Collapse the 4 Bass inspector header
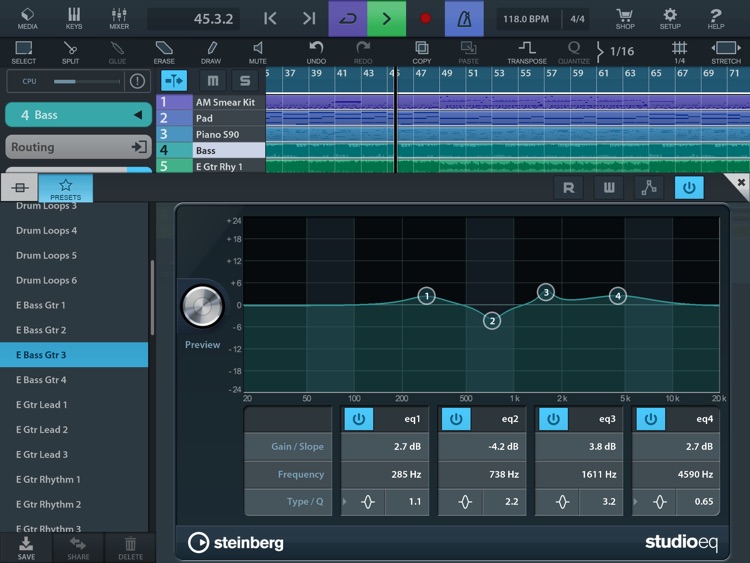The width and height of the screenshot is (750, 563). pos(78,115)
